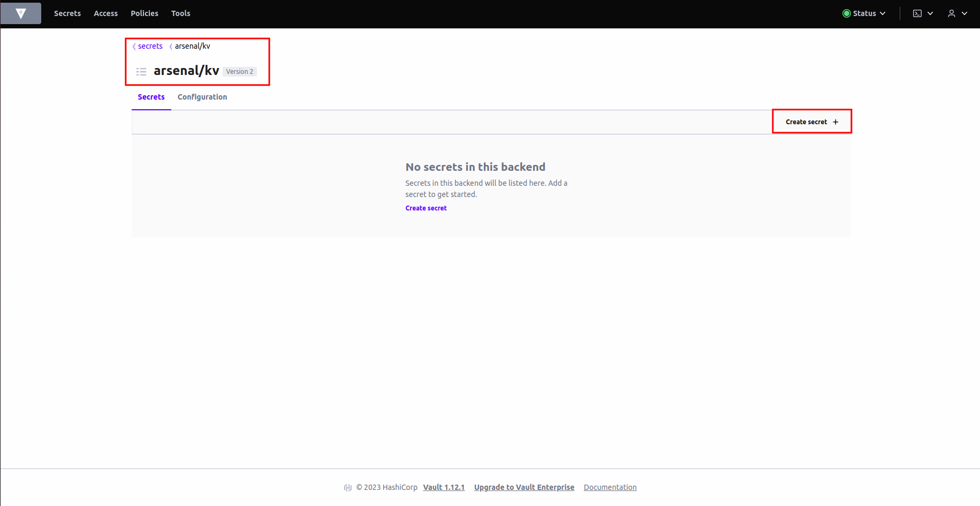Follow the Upgrade to Vault Enterprise link
The height and width of the screenshot is (506, 980).
(524, 487)
